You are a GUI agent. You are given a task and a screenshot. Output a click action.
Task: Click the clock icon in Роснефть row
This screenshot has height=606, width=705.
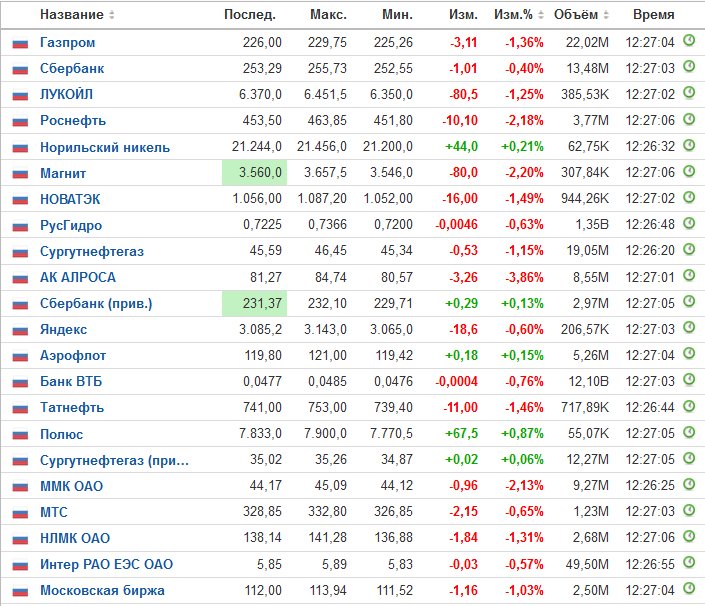click(689, 119)
